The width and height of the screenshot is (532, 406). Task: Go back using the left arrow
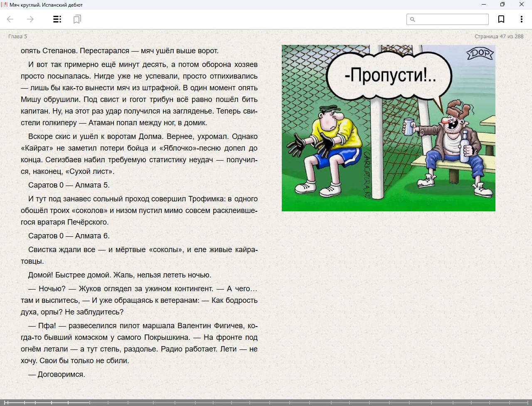coord(10,19)
